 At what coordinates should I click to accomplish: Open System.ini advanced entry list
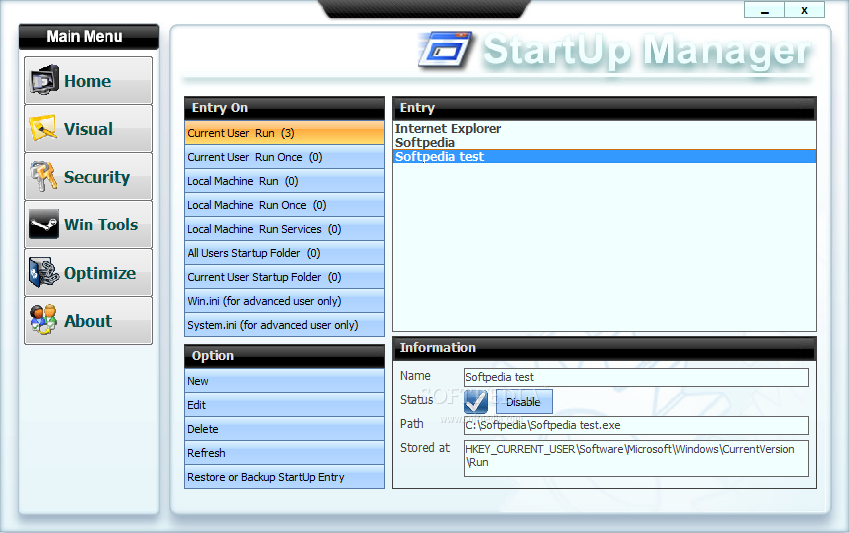tap(284, 324)
